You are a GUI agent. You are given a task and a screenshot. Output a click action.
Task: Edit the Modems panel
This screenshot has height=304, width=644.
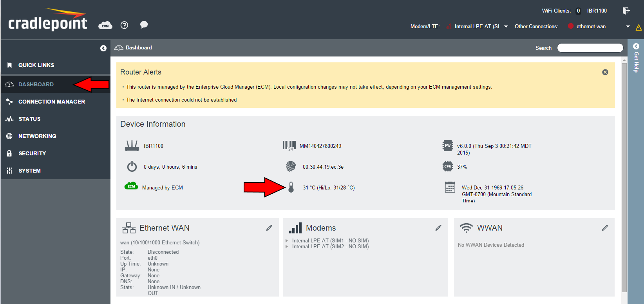pyautogui.click(x=438, y=228)
